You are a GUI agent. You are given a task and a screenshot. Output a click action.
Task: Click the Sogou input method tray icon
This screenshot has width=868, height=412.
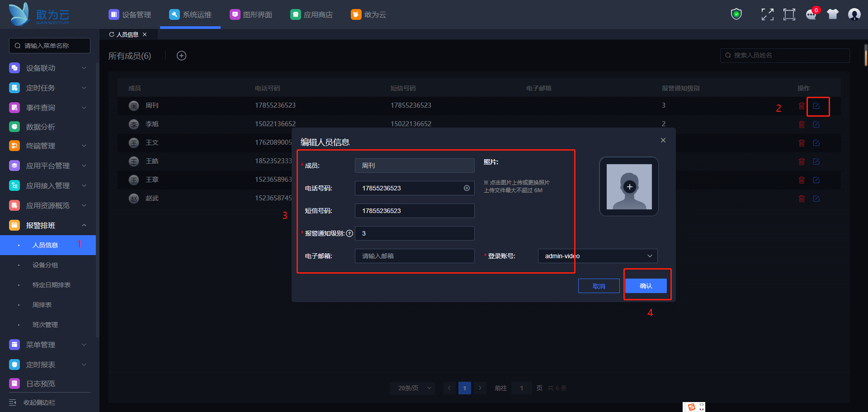692,407
